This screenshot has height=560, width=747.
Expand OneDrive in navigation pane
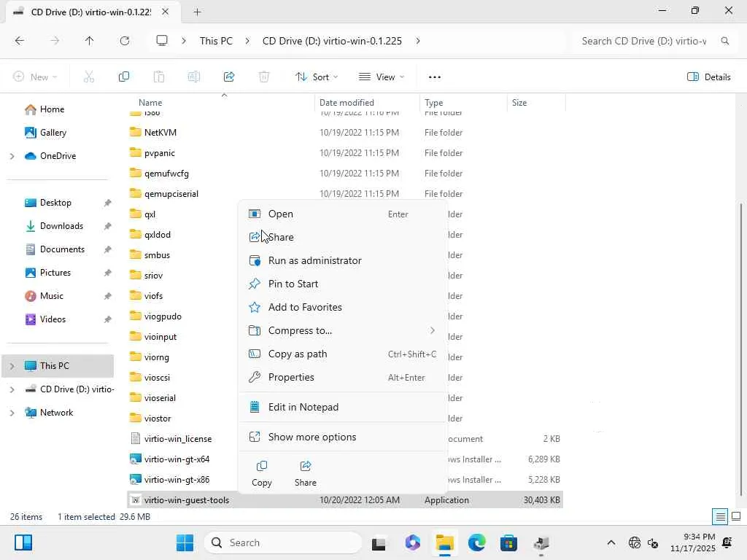pos(12,156)
